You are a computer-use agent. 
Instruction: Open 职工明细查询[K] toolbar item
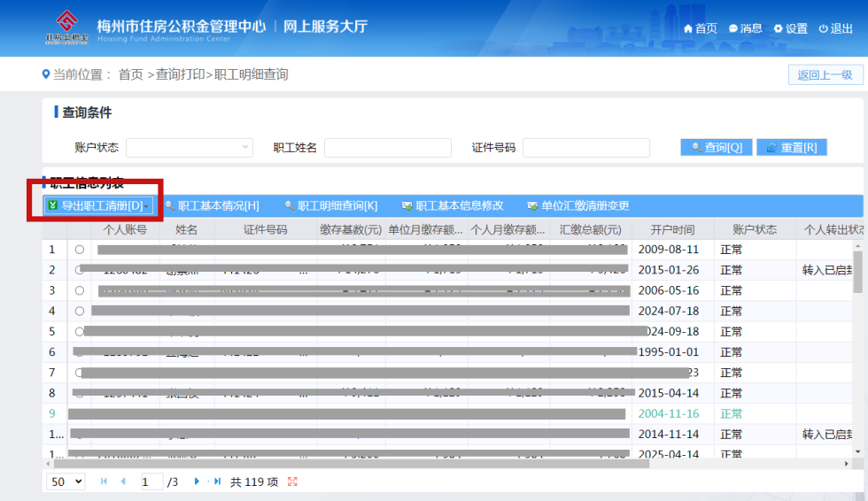coord(331,205)
